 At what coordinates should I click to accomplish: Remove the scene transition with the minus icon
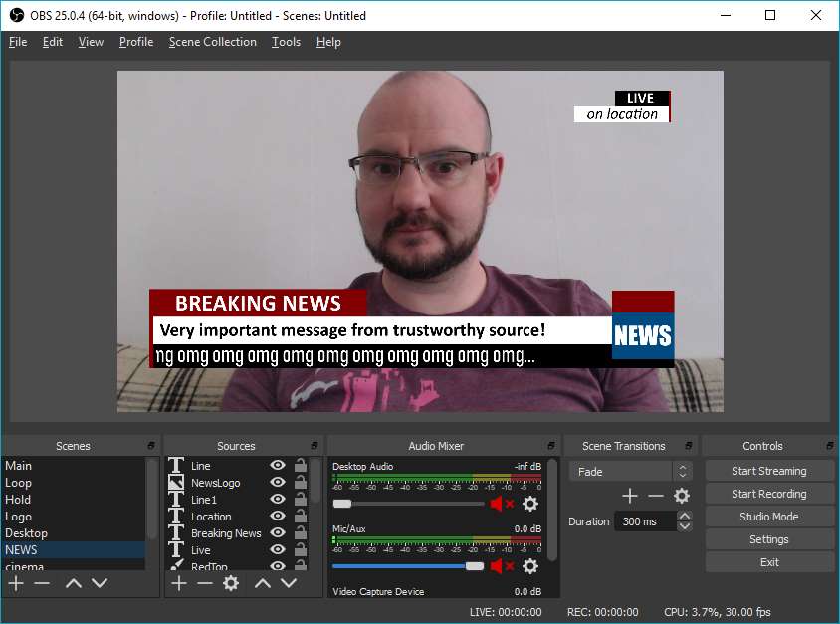[x=656, y=496]
